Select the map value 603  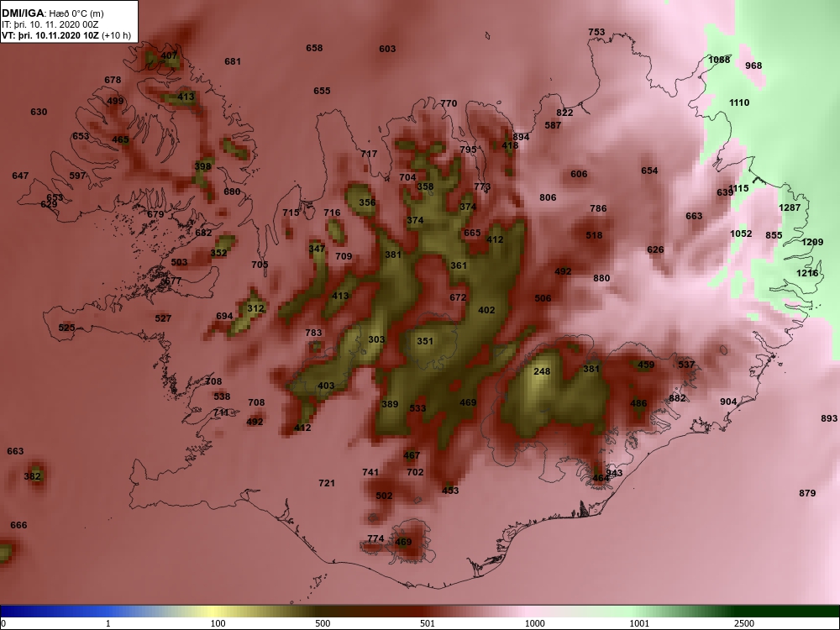point(387,50)
